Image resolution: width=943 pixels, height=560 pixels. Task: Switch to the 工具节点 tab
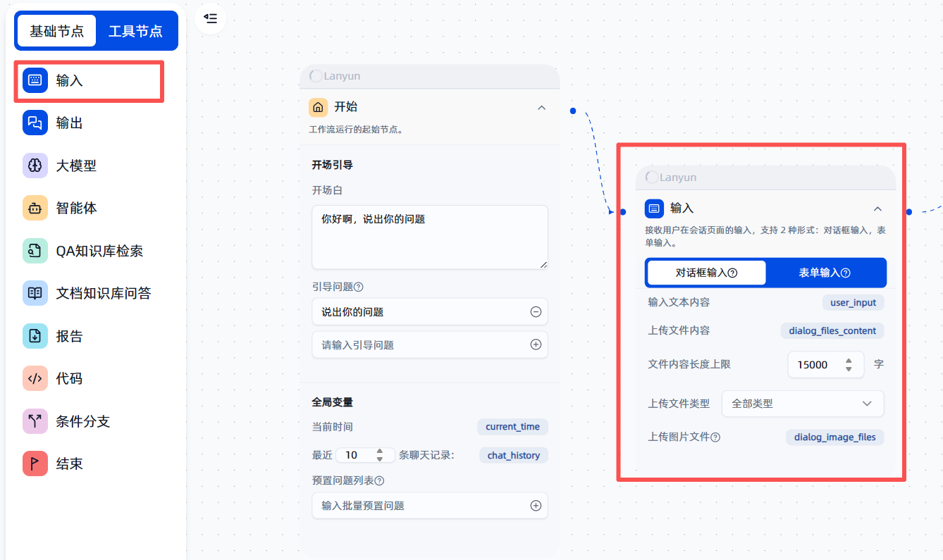[135, 31]
